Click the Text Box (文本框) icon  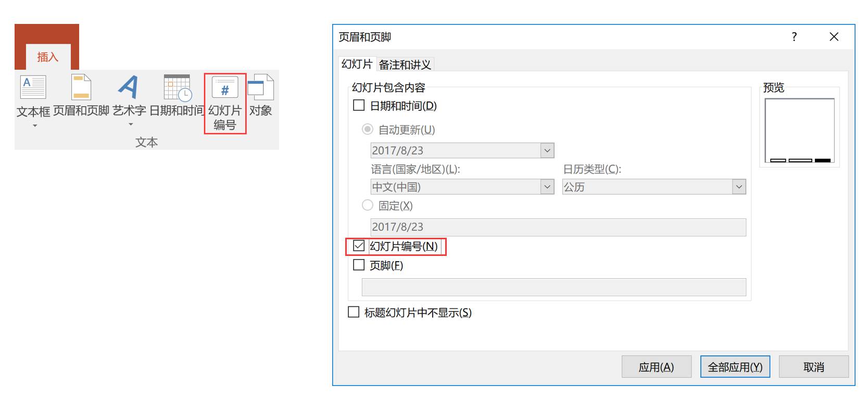click(x=33, y=87)
